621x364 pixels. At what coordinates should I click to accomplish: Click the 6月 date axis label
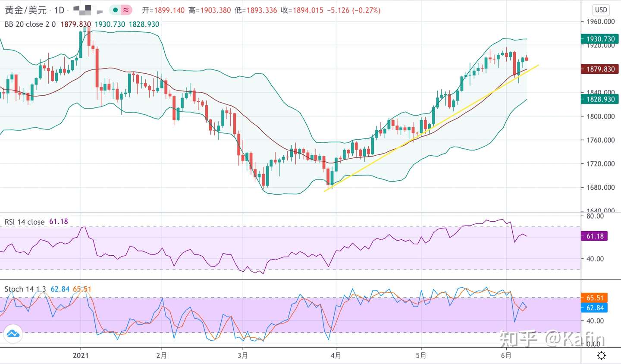click(x=506, y=355)
